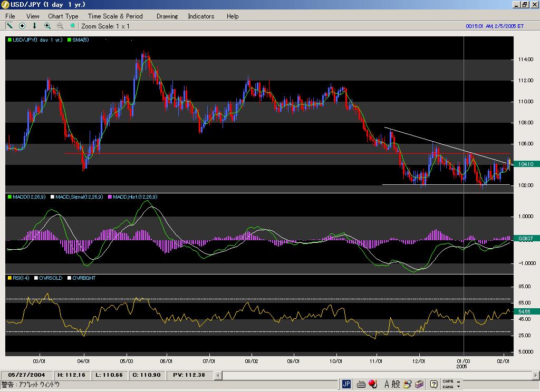Click the green ball toolbar icon
Screen dimensions: 540x392
click(x=72, y=26)
